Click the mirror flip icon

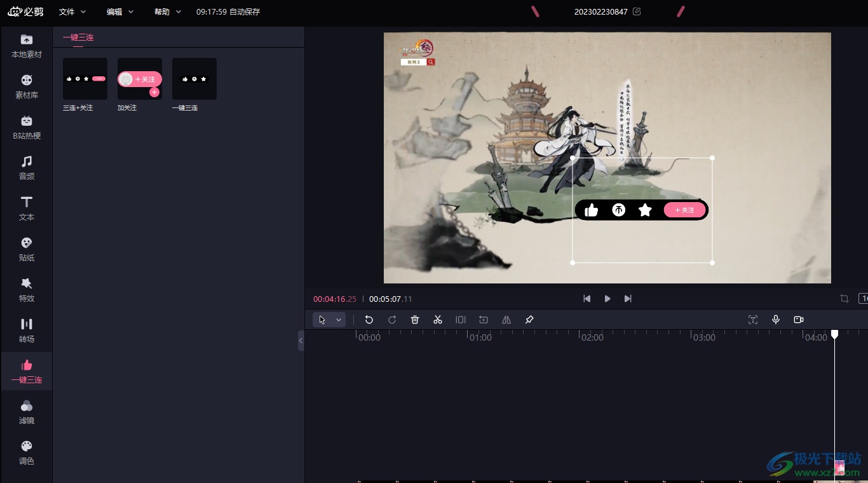coord(506,320)
